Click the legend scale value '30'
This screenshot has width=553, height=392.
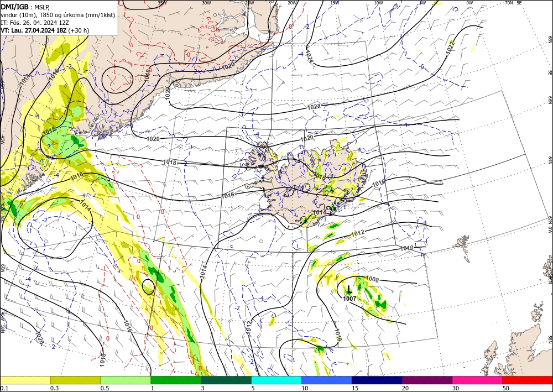(x=456, y=388)
